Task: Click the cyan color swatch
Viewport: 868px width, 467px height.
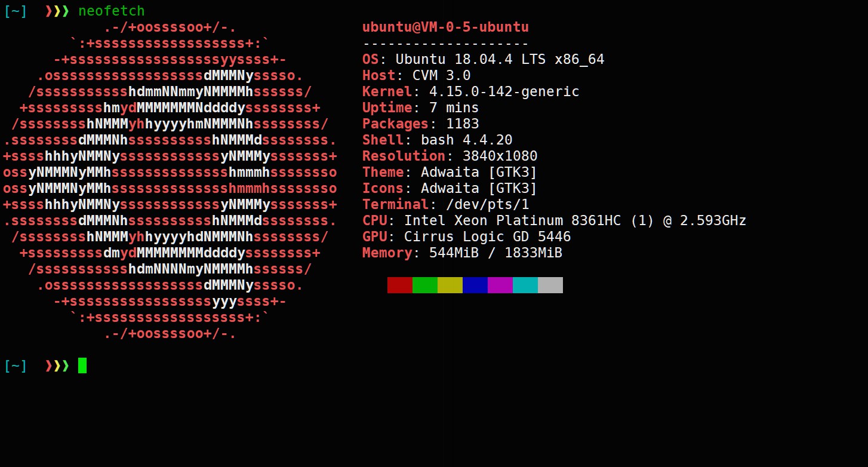Action: pyautogui.click(x=525, y=285)
